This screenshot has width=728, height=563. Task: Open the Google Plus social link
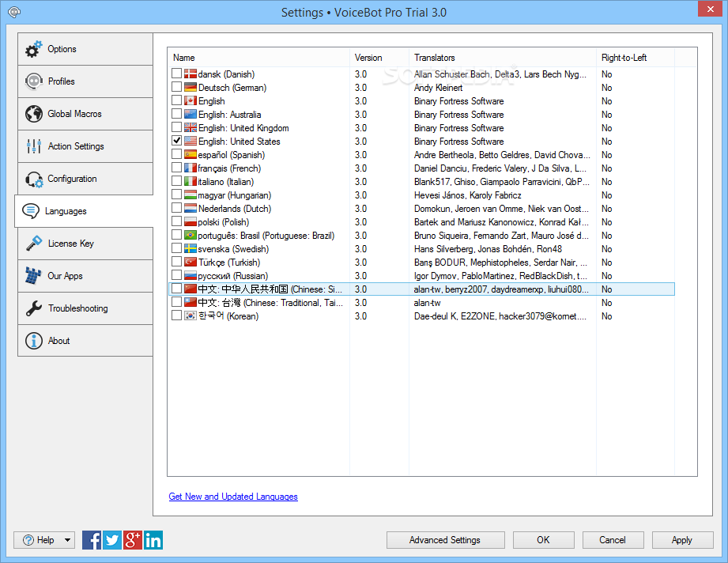[x=132, y=540]
